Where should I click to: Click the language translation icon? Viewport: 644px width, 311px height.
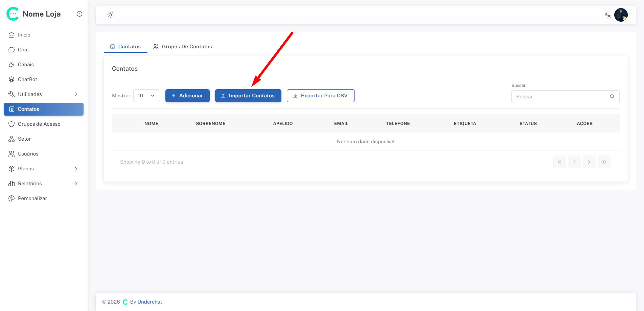[x=607, y=15]
